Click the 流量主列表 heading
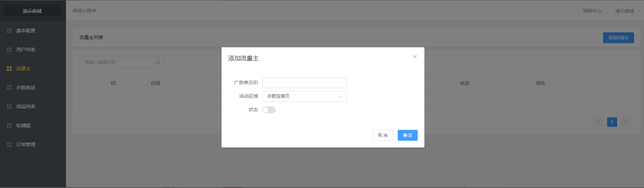 pos(91,37)
